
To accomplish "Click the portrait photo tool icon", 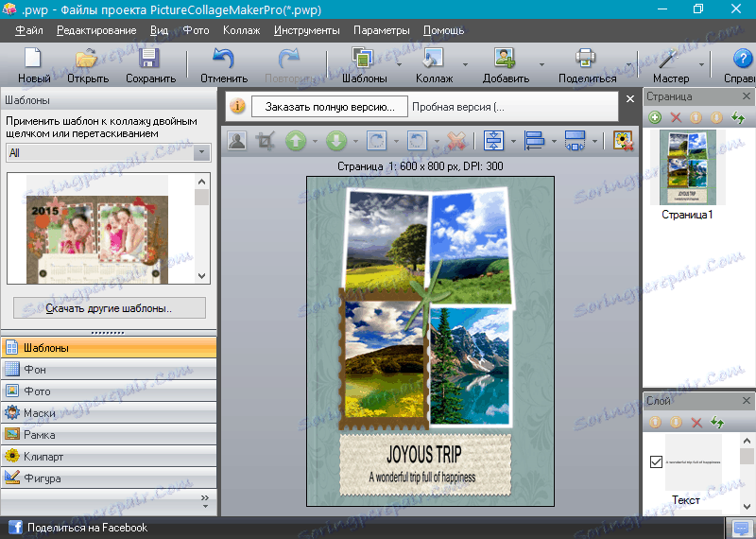I will pyautogui.click(x=237, y=141).
